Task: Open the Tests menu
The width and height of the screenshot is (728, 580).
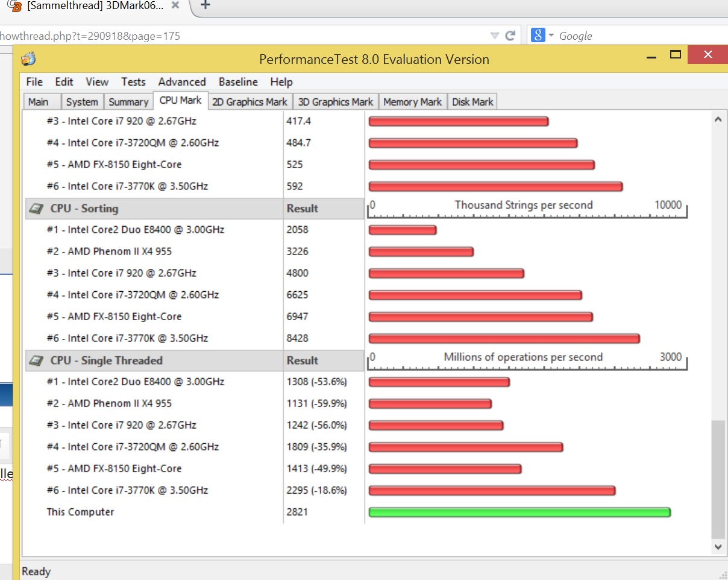Action: coord(133,82)
